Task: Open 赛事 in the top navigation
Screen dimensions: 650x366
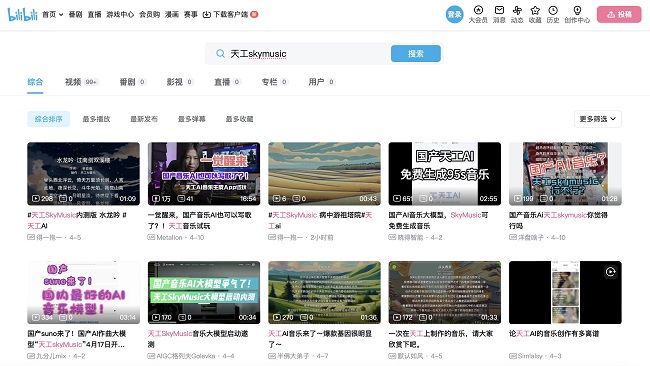Action: point(191,15)
